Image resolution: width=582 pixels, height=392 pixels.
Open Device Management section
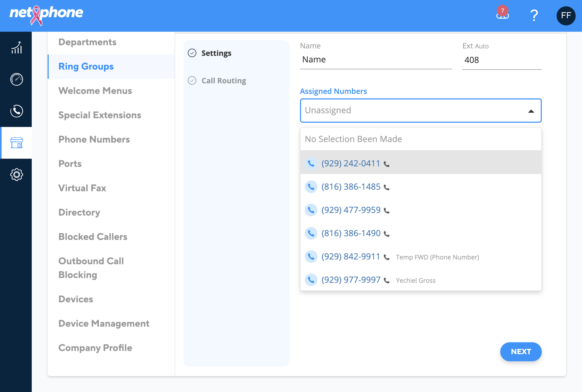pos(104,323)
